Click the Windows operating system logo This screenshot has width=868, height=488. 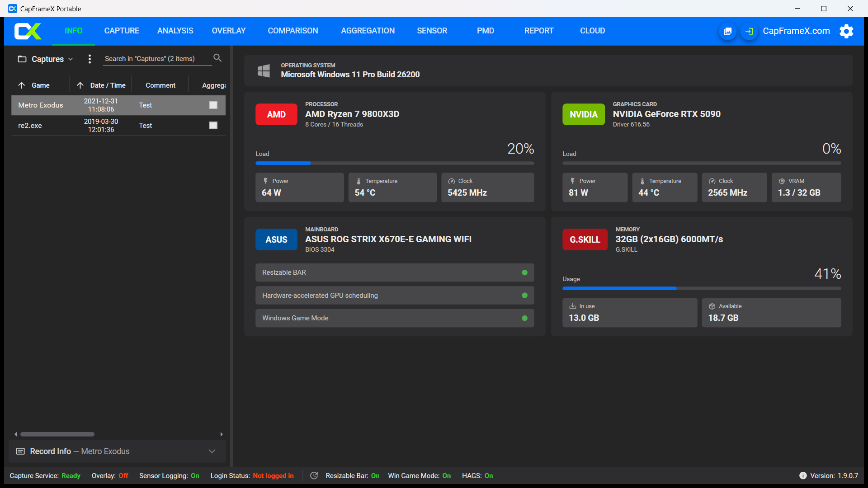point(264,70)
